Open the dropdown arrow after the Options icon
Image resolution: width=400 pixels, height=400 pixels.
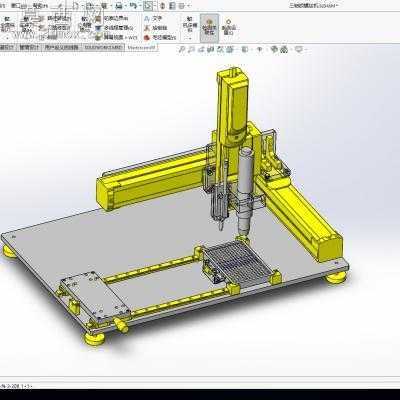188,6
